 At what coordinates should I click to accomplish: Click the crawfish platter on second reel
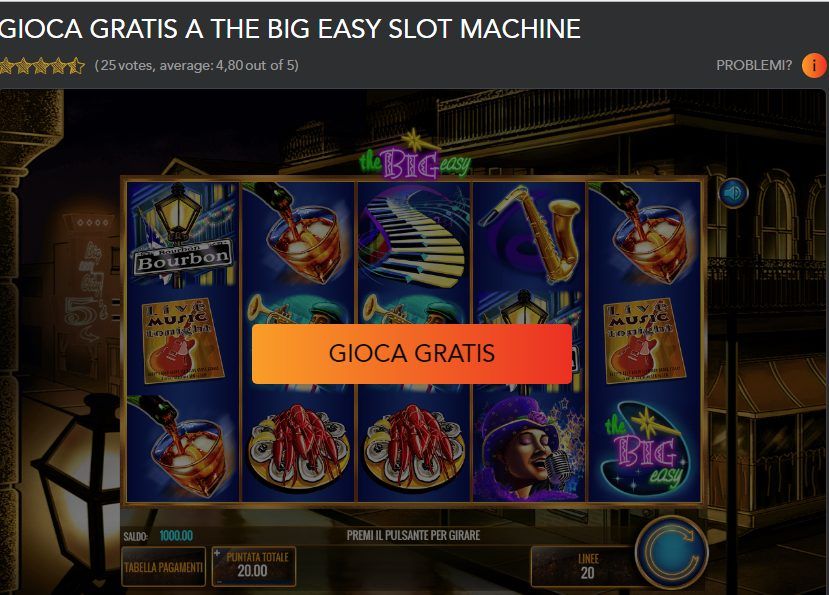click(x=298, y=448)
